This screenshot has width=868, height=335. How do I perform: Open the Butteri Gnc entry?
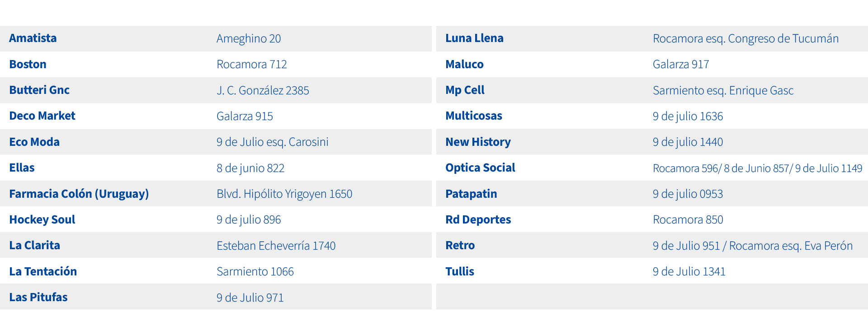point(39,90)
